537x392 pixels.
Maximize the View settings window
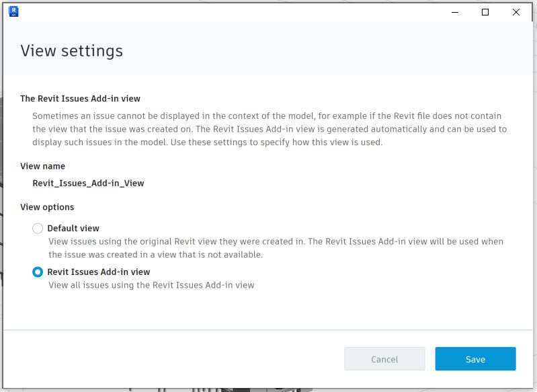[x=485, y=12]
